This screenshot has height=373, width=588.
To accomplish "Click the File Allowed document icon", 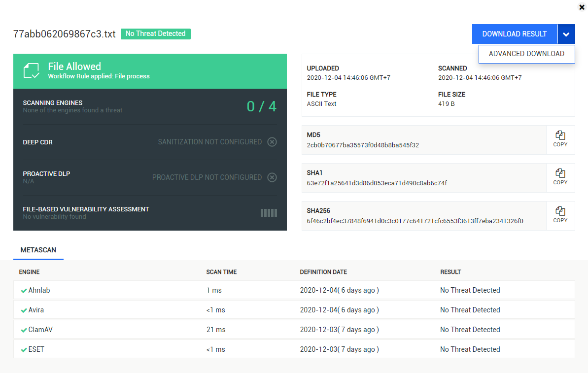I will point(31,70).
